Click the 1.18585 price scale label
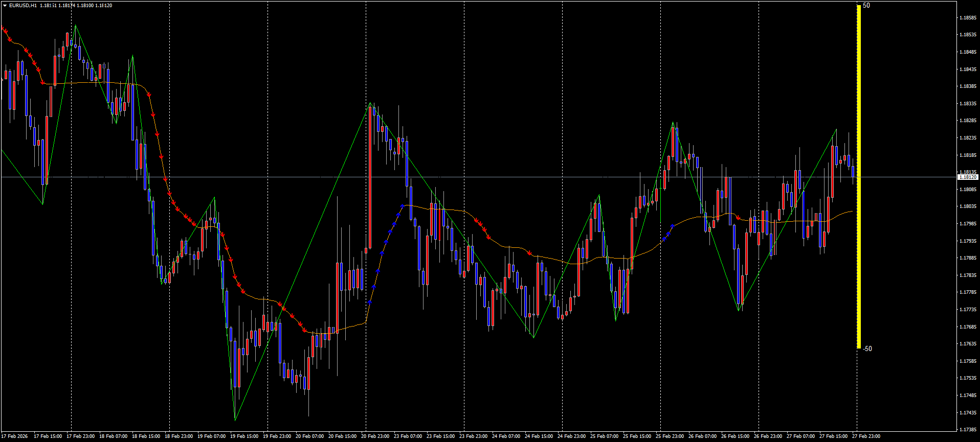980x442 pixels. tap(967, 18)
